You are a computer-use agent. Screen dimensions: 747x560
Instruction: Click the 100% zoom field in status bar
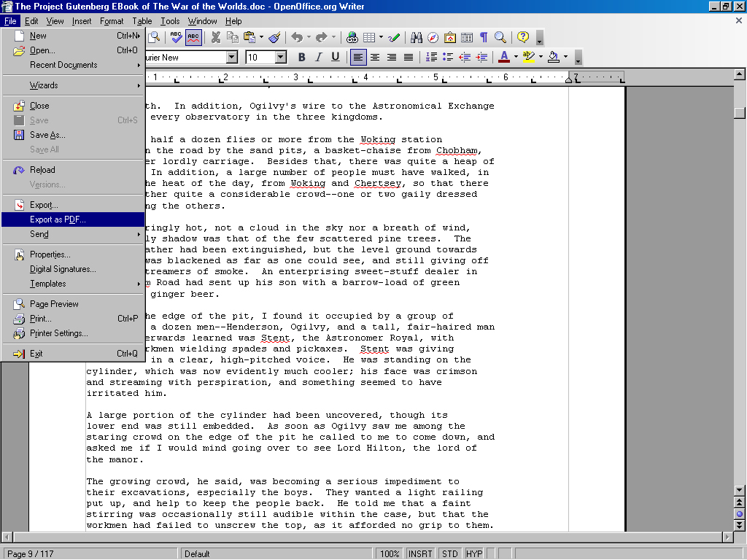coord(389,553)
